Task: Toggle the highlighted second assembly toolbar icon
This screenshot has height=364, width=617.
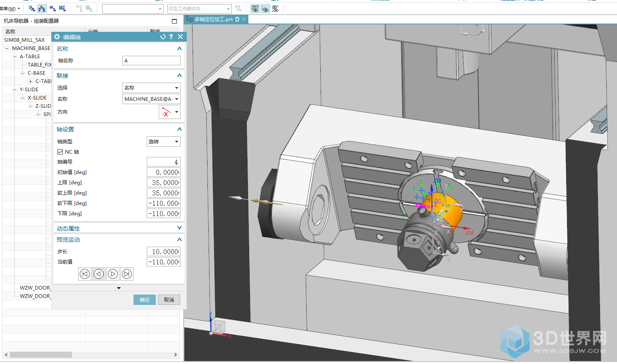Action: coord(42,9)
